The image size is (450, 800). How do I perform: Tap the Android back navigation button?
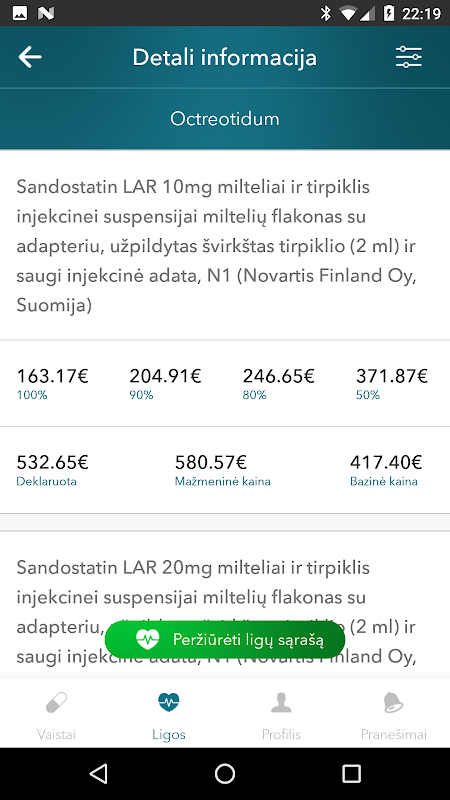(x=98, y=773)
